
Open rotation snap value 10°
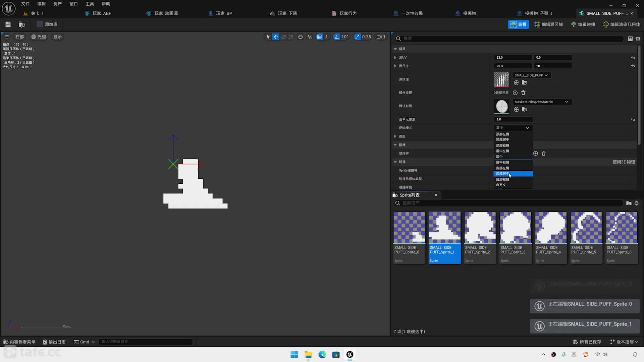point(345,37)
